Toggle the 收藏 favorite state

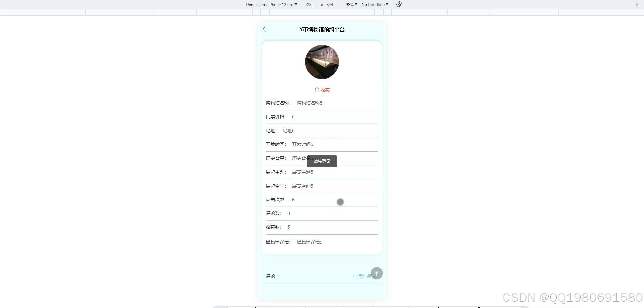coord(325,90)
